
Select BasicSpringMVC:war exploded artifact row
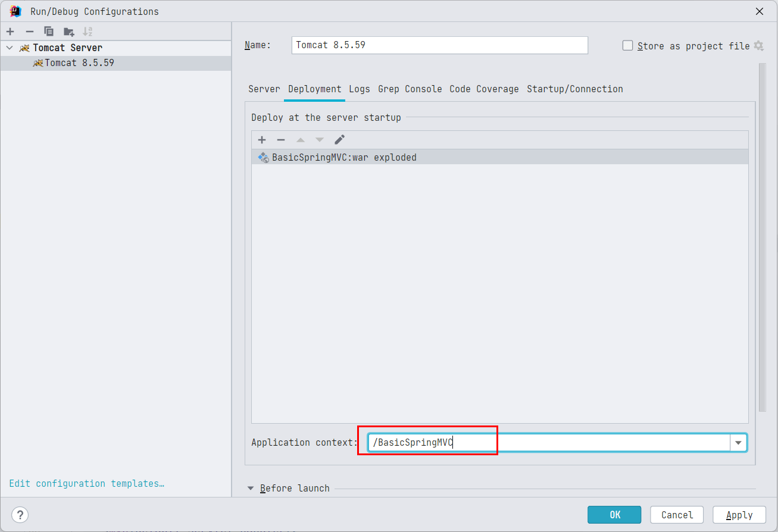500,158
